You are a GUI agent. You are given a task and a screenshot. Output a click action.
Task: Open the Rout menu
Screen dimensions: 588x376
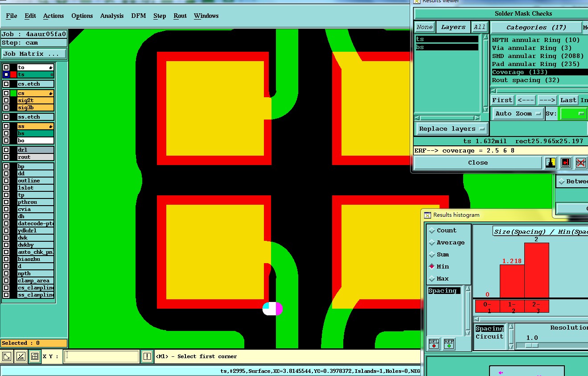click(180, 16)
